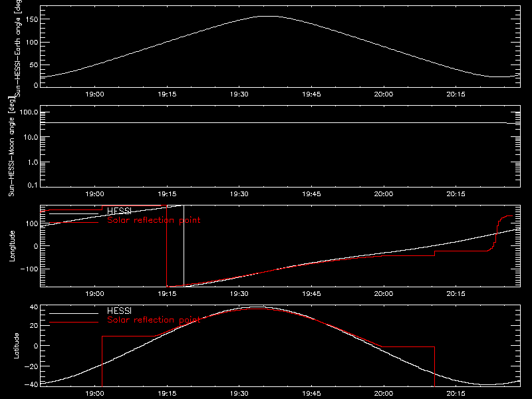This screenshot has height=399, width=532.
Task: Click 20:15 time label under Latitude plot
Action: pyautogui.click(x=456, y=394)
